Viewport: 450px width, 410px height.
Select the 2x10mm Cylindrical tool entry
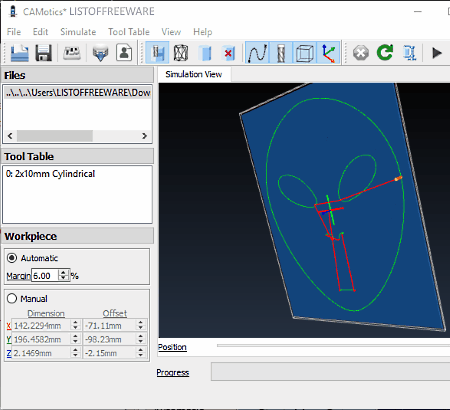(x=50, y=174)
